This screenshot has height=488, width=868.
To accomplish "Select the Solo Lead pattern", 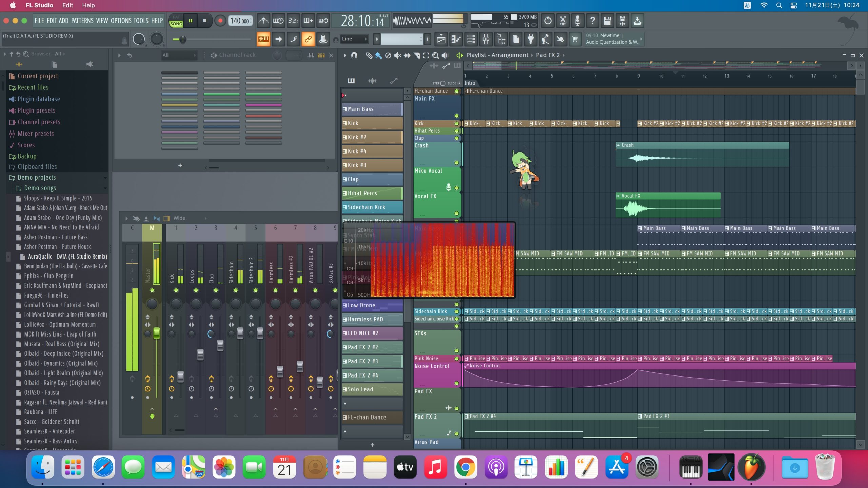I will (x=372, y=389).
